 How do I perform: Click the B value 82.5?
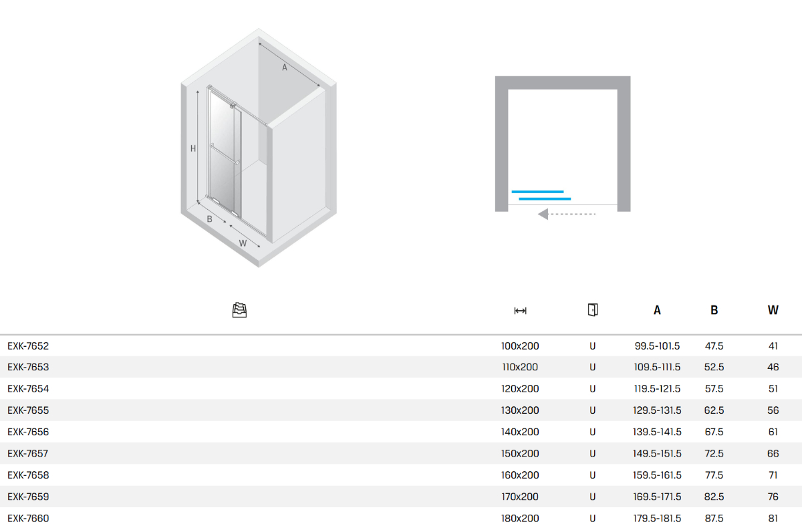click(x=714, y=497)
